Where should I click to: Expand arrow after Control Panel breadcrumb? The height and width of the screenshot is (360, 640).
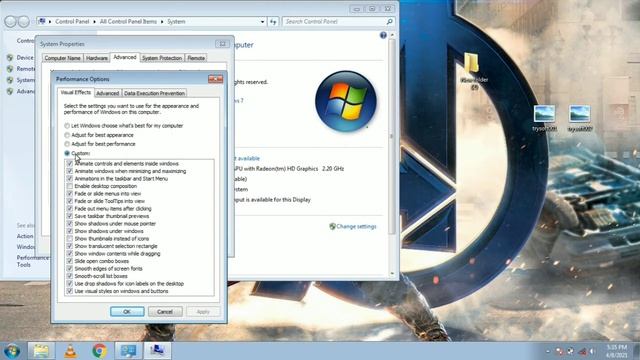(x=94, y=22)
